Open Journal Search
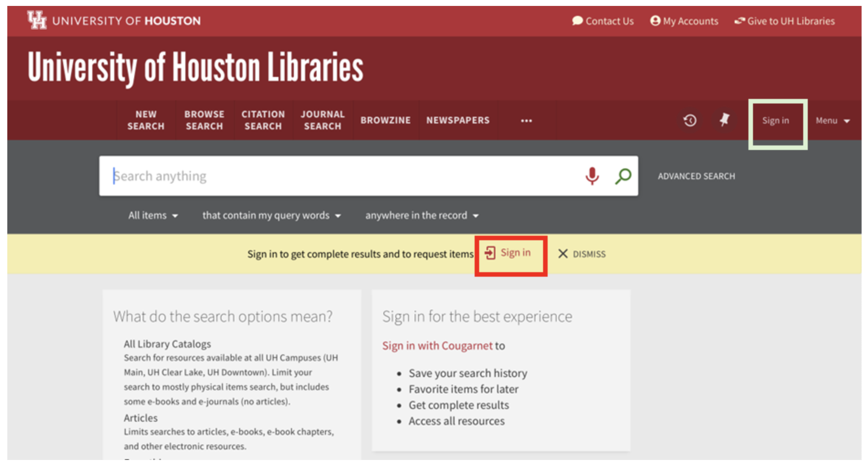Screen dimensions: 868x465 coord(323,120)
